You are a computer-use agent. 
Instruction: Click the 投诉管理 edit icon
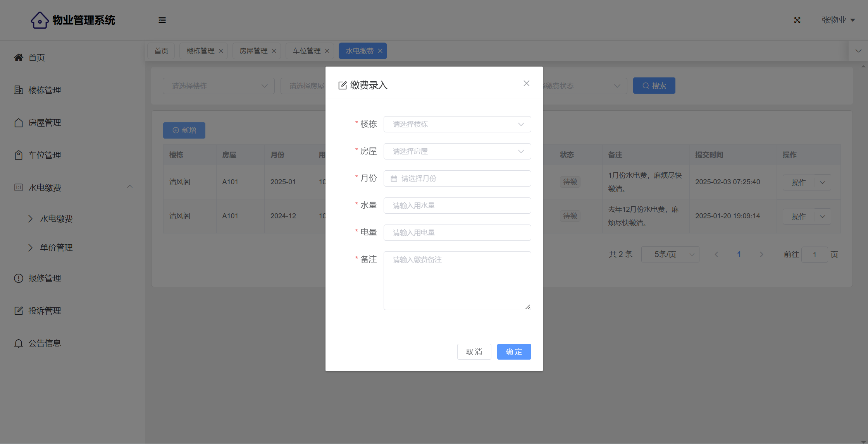tap(19, 311)
